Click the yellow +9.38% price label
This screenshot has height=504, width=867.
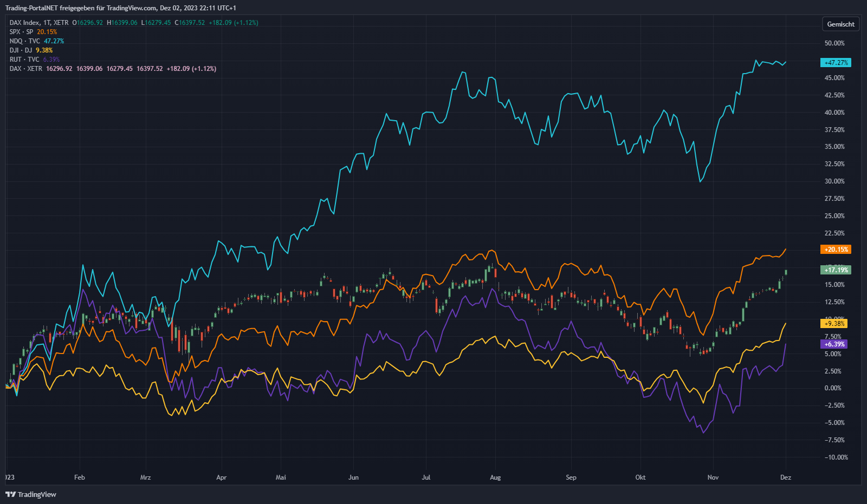click(834, 324)
